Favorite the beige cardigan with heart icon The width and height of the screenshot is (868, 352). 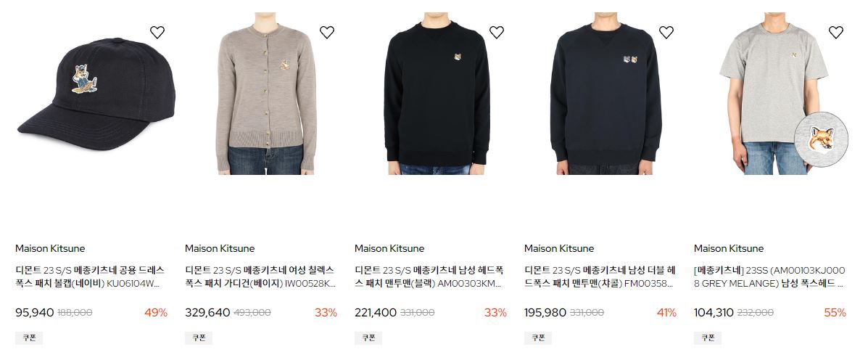coord(327,33)
